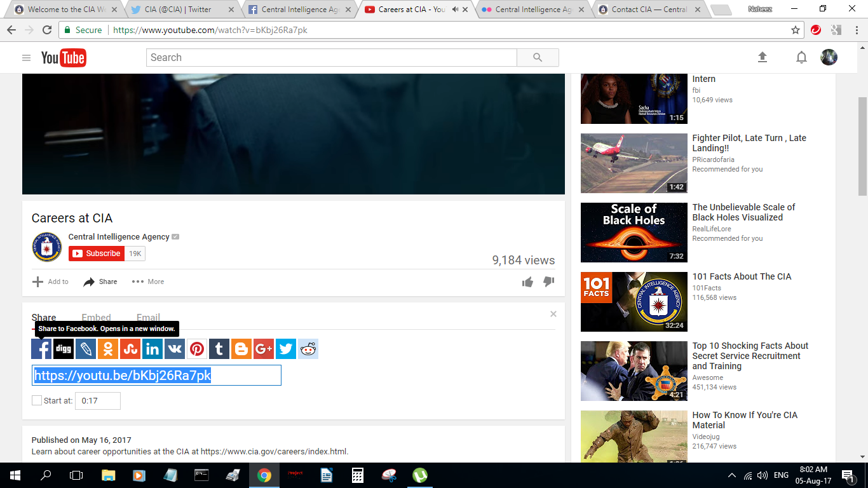The image size is (868, 488).
Task: Go back to the previous page
Action: coord(11,30)
